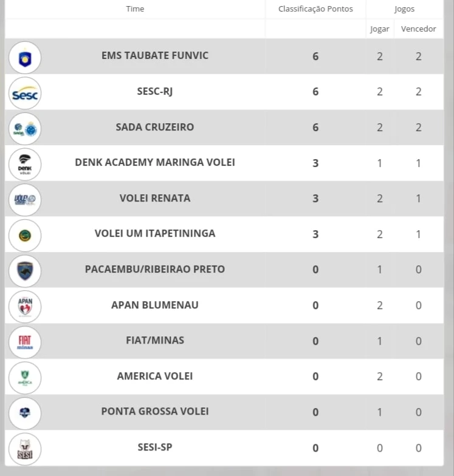The image size is (454, 476).
Task: Open the Ponta Grossa Volei logo
Action: tap(25, 413)
